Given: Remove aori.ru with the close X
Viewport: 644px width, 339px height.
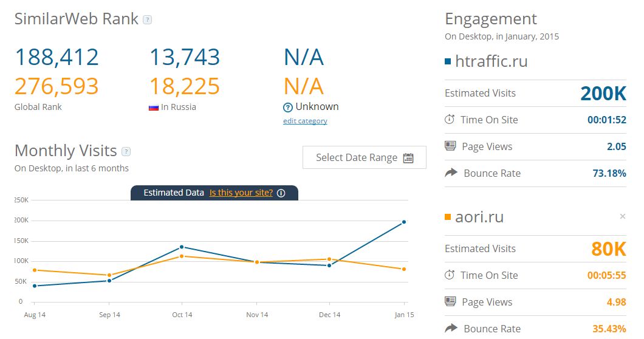Looking at the screenshot, I should click(x=623, y=216).
